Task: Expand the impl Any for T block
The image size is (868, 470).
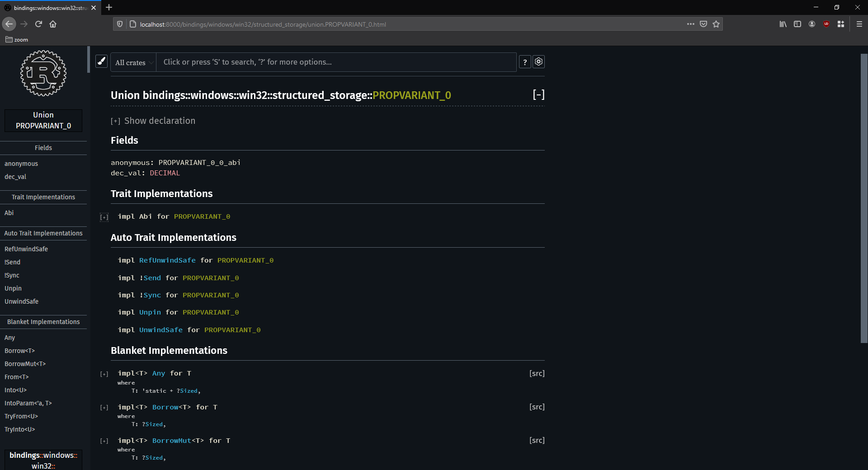Action: point(104,374)
